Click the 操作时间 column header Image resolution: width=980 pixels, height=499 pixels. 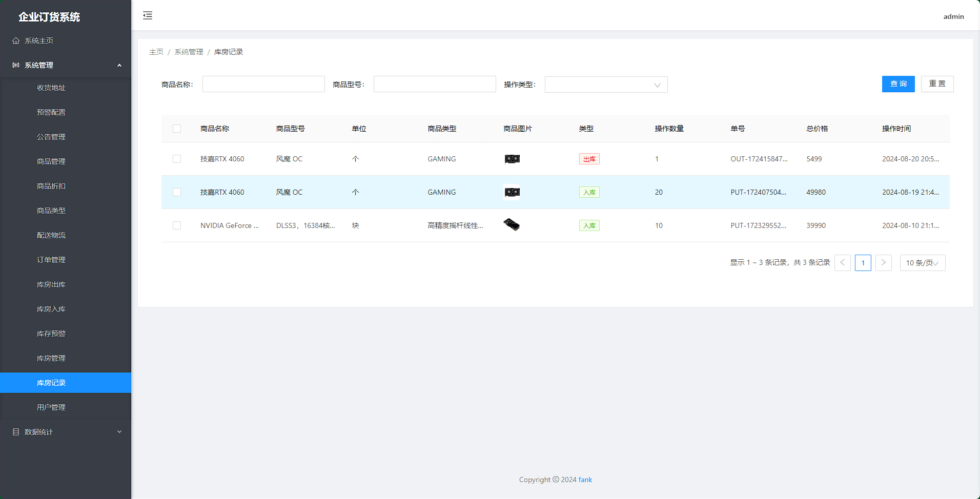click(896, 129)
